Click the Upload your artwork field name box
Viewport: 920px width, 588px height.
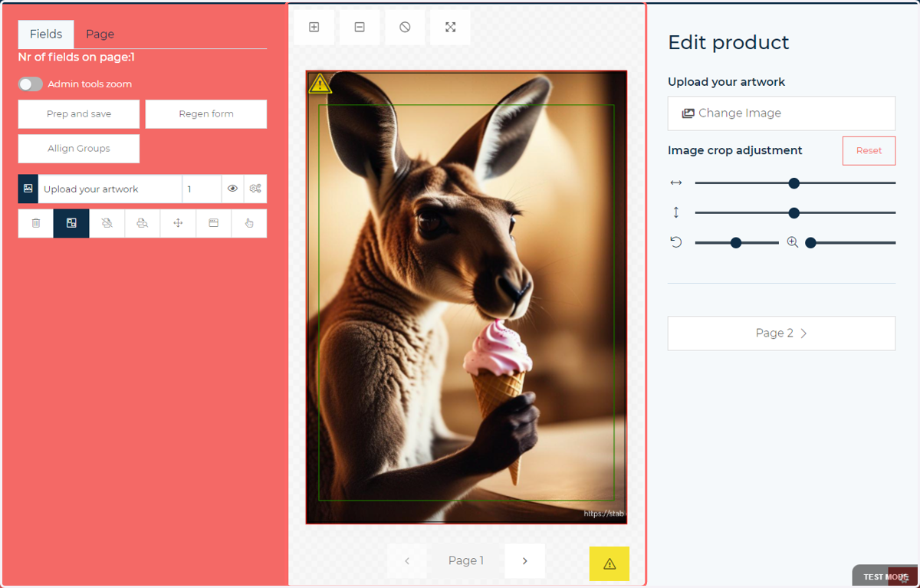(x=110, y=189)
